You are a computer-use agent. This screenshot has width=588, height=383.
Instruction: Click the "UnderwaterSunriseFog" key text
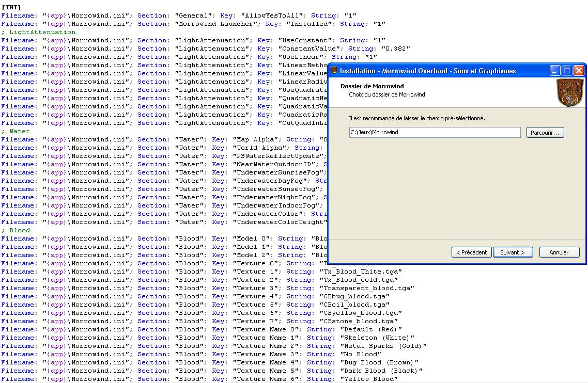[278, 172]
